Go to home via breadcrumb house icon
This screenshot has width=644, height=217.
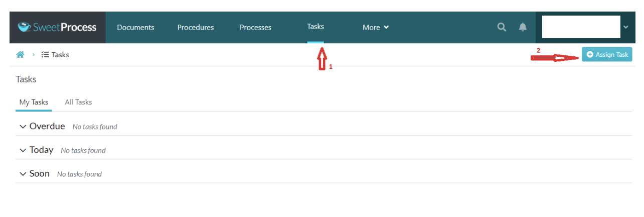pos(20,55)
